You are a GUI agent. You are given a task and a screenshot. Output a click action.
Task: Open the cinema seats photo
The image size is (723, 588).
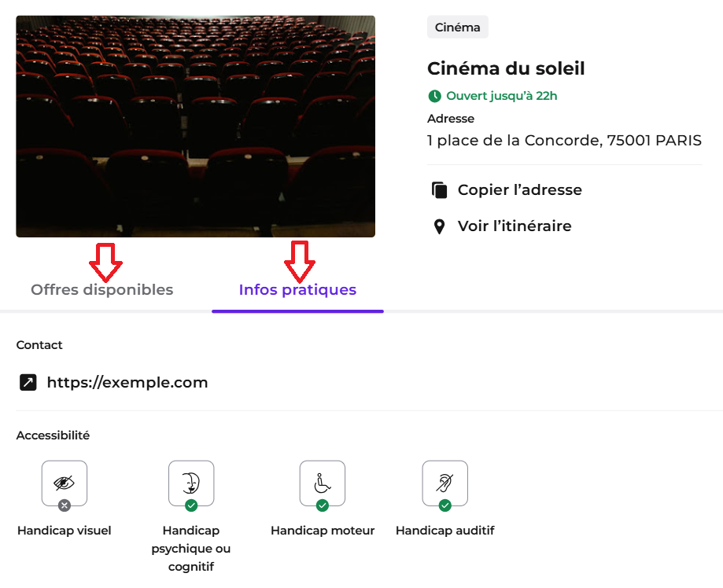click(196, 127)
